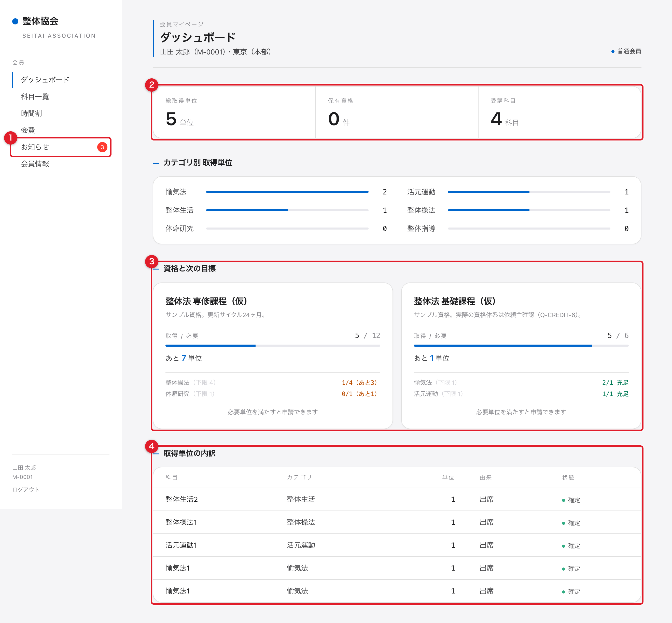Screen dimensions: 672x623
Task: Select the 整体操法1 table row
Action: click(x=397, y=522)
